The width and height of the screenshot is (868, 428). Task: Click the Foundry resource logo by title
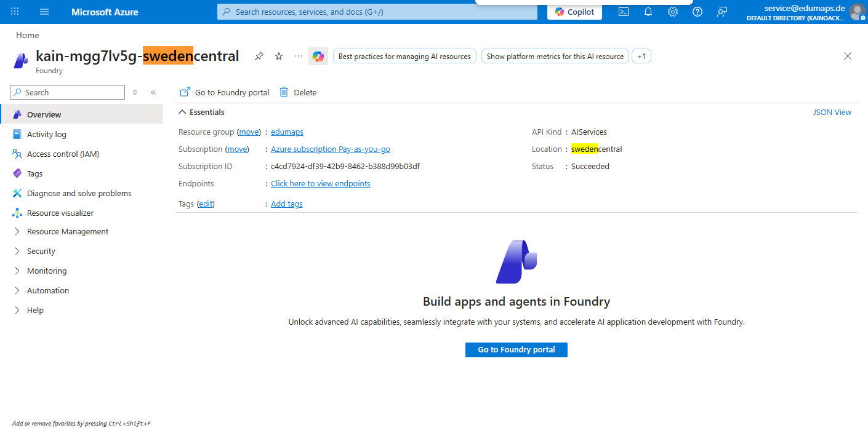pos(21,60)
